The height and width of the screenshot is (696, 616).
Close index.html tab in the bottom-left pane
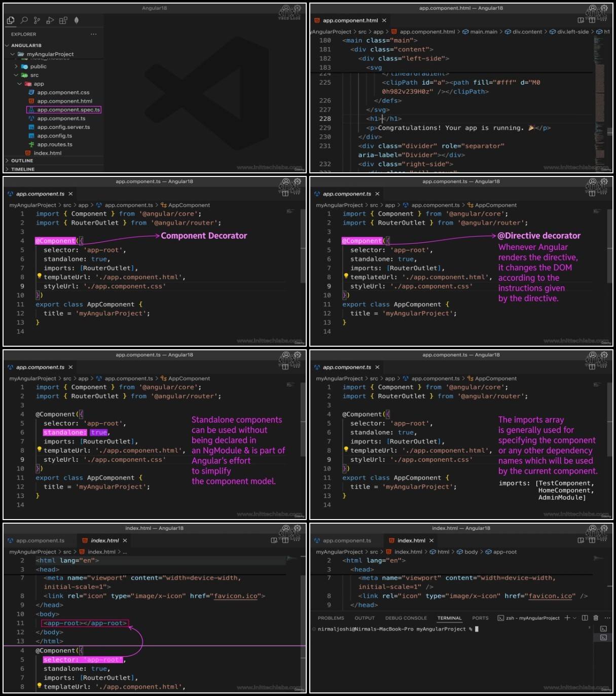tap(125, 540)
